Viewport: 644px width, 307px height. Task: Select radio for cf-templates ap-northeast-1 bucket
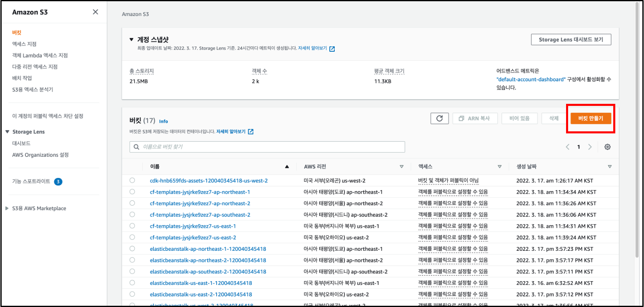[132, 192]
